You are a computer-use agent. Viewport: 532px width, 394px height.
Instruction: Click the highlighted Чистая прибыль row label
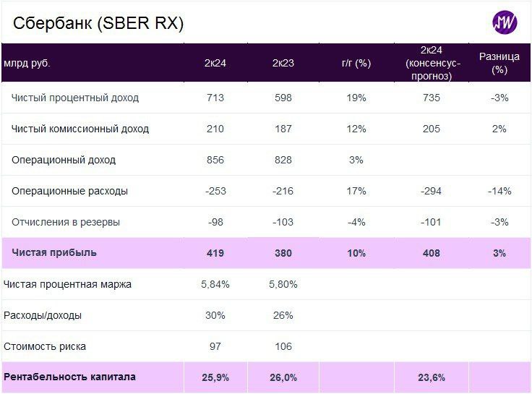point(54,253)
